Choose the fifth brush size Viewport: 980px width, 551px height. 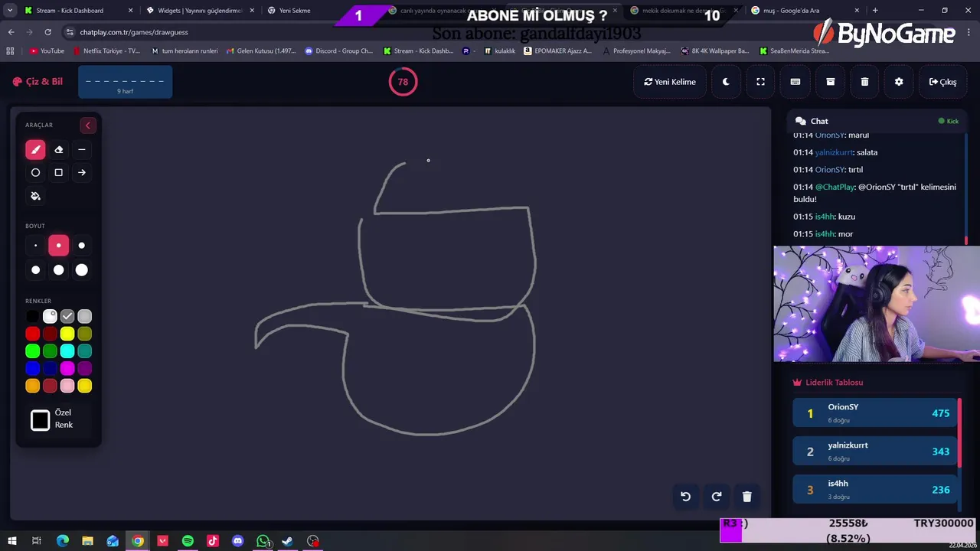(x=58, y=269)
